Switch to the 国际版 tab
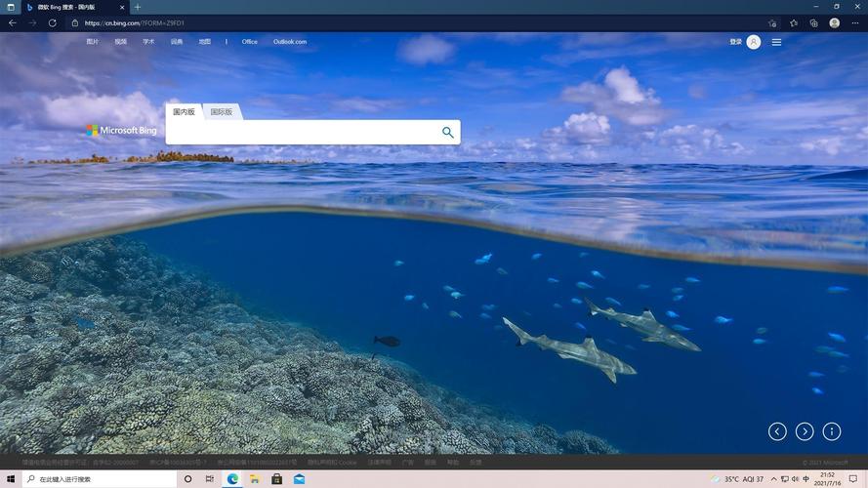Viewport: 868px width, 488px height. pyautogui.click(x=222, y=112)
